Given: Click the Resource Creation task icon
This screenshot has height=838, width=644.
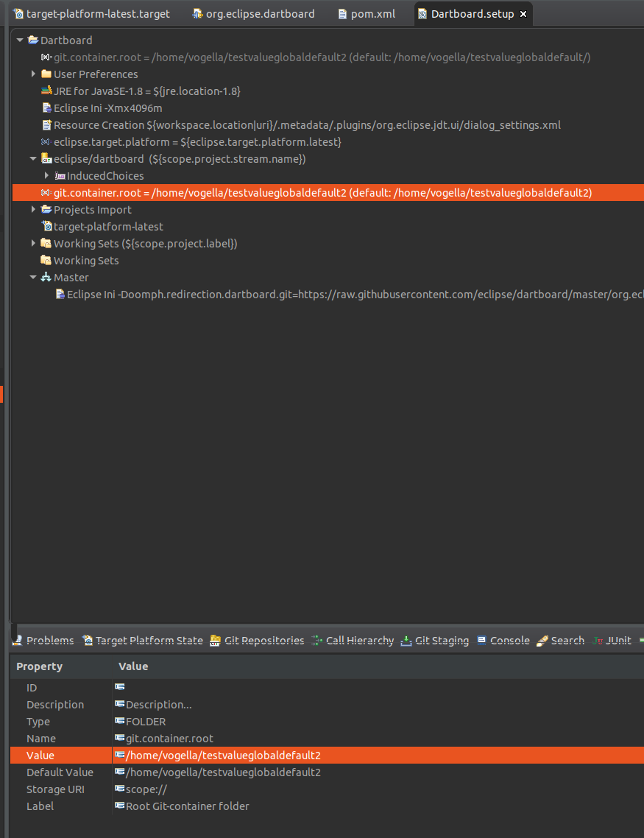Looking at the screenshot, I should coord(46,125).
